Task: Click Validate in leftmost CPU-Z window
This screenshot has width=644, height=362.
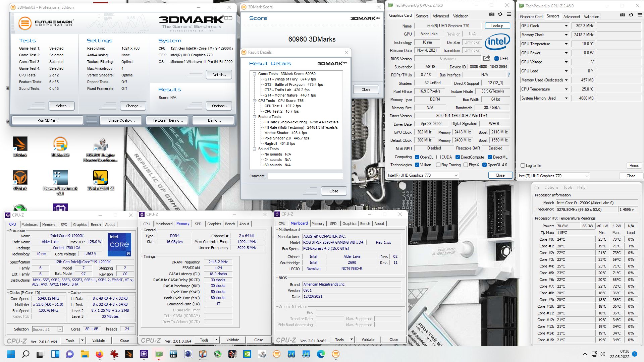Action: point(99,341)
